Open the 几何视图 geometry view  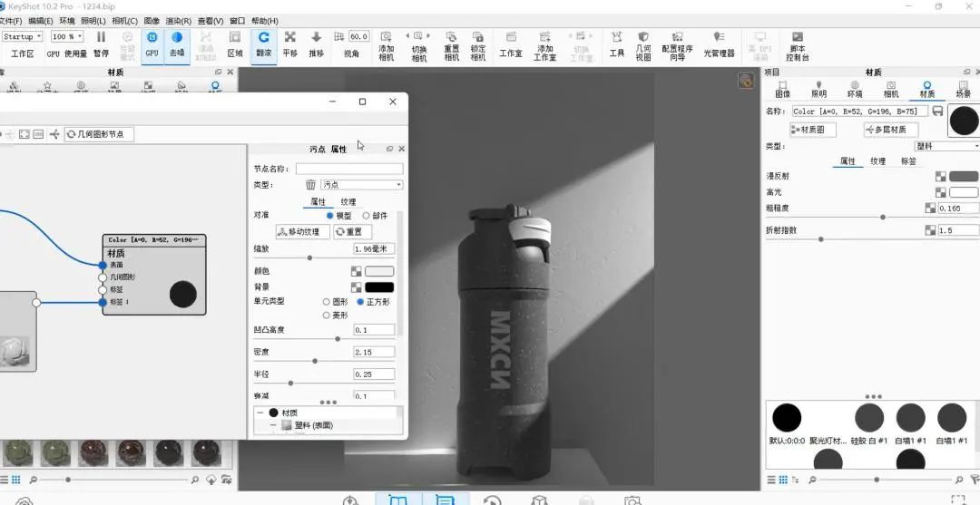643,37
